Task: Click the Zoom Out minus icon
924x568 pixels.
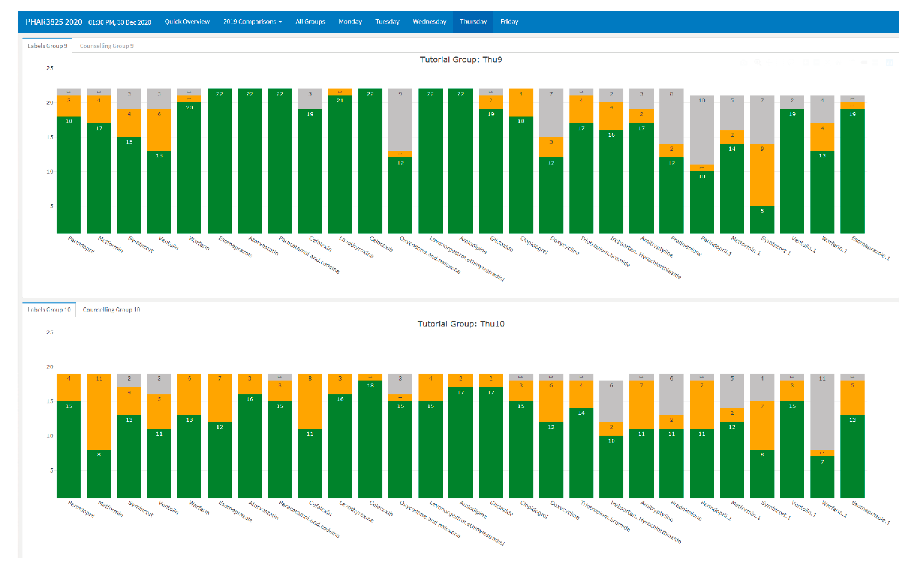Action: (x=817, y=62)
